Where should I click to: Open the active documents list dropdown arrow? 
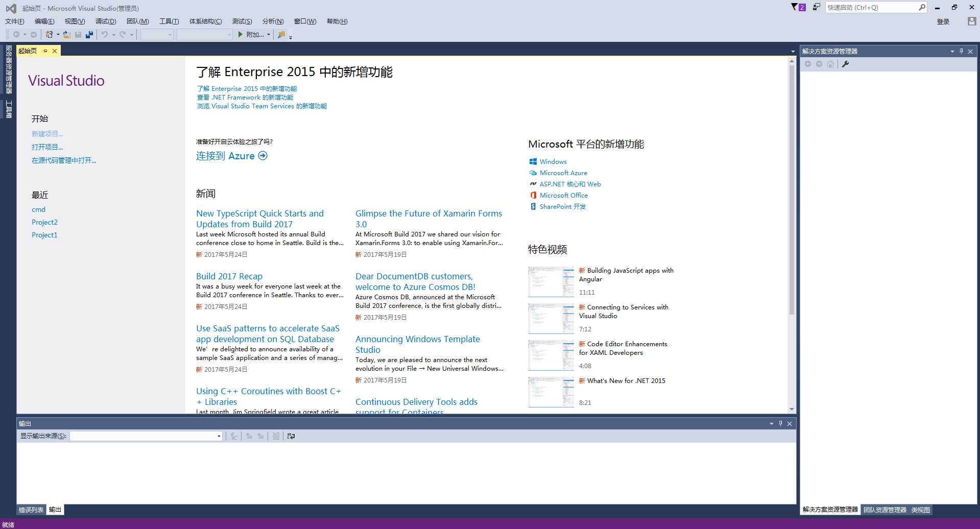tap(793, 51)
